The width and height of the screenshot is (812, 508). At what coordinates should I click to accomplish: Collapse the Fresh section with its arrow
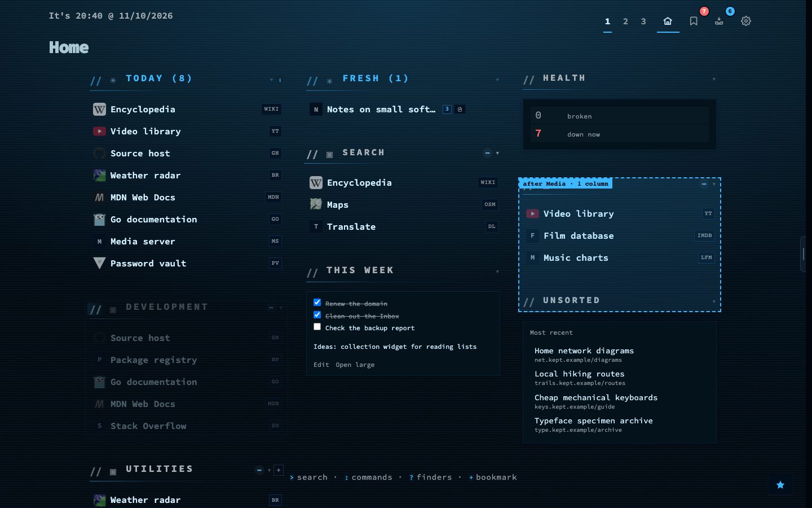pyautogui.click(x=497, y=80)
